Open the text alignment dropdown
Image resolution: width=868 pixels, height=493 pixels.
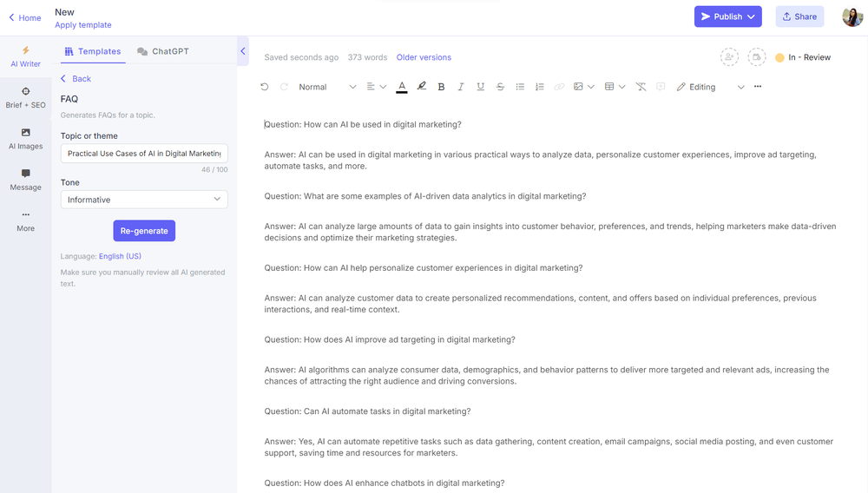click(x=377, y=87)
